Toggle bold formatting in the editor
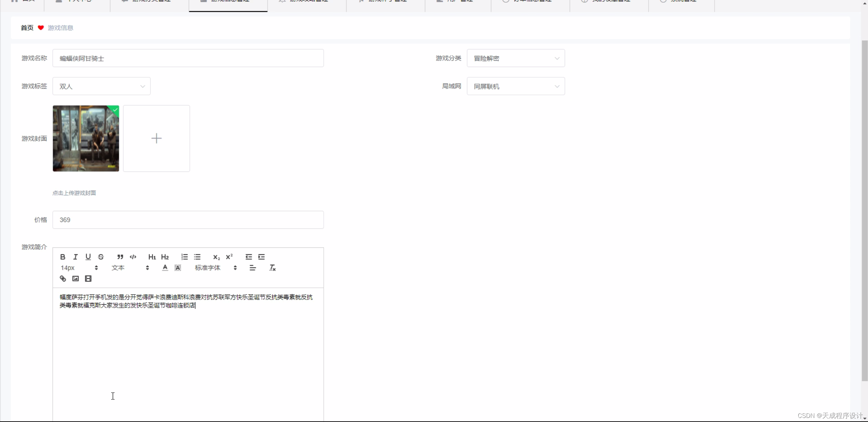This screenshot has height=422, width=868. (x=62, y=257)
